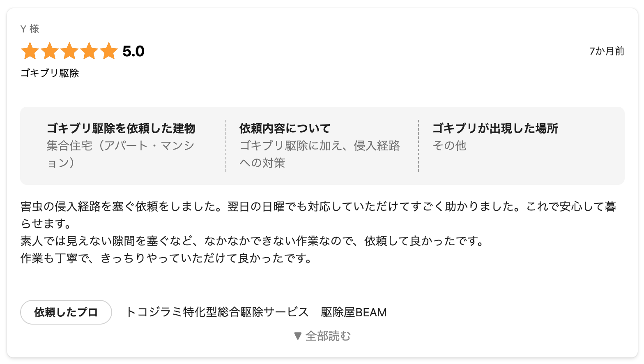Click the review line starting 作業も丁寧で
Screen dimensions: 644x364
tap(166, 258)
